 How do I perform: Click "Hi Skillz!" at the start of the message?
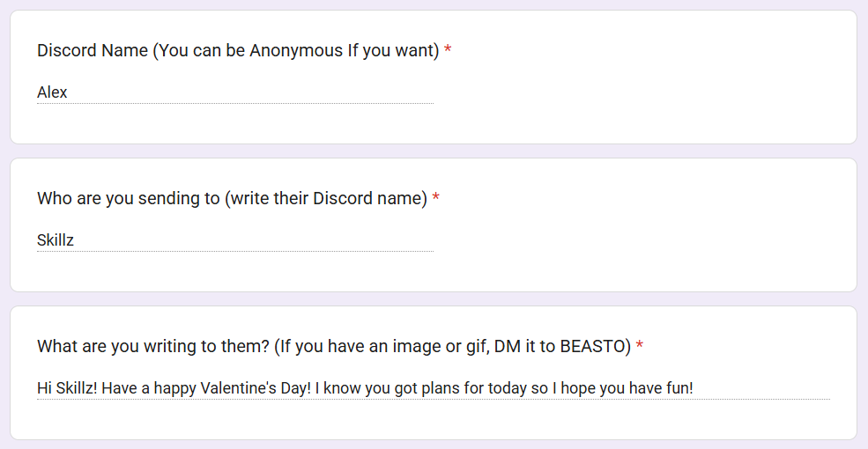pos(67,388)
